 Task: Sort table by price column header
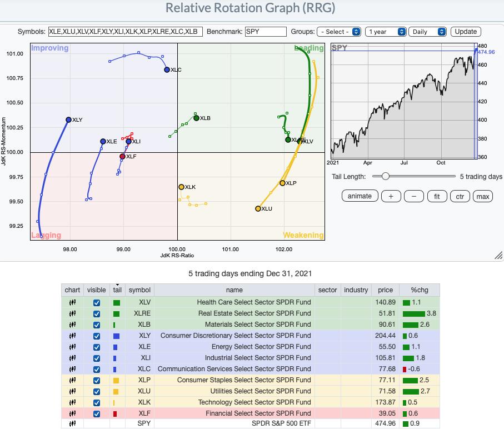[386, 290]
